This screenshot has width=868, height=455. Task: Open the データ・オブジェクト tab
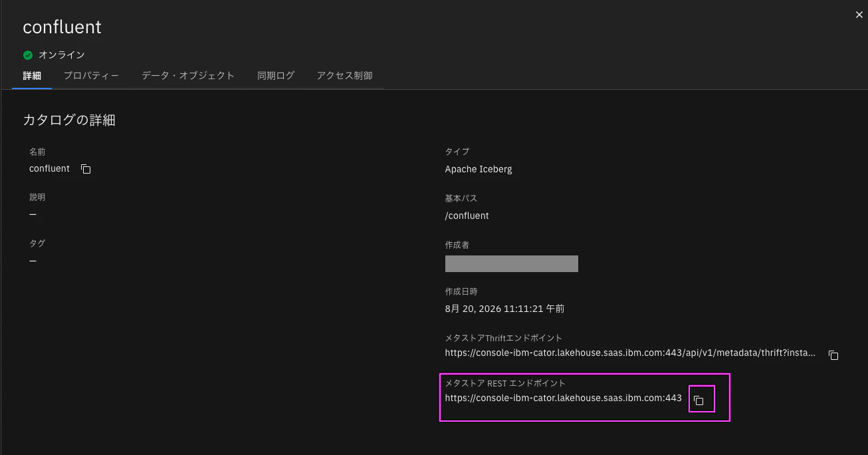(188, 76)
